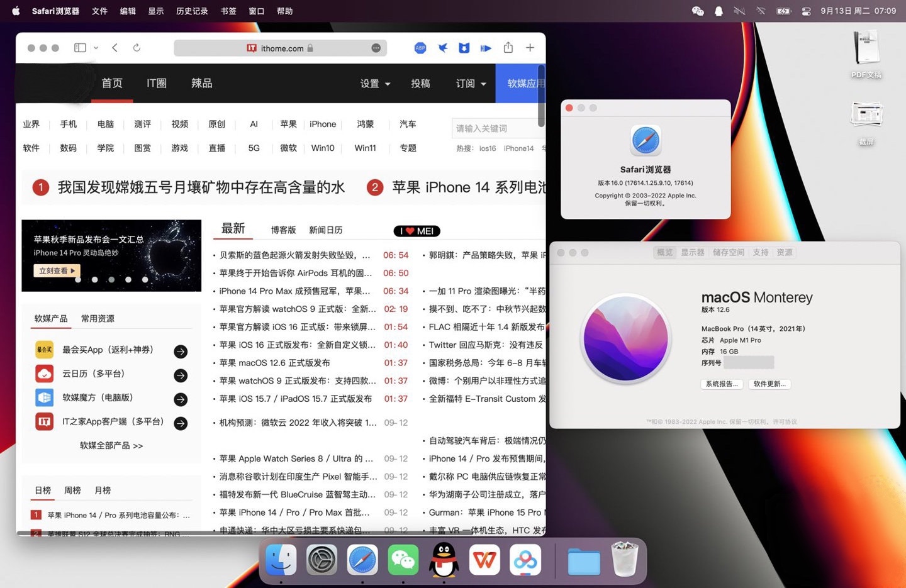Open page options ellipsis in address bar
906x588 pixels.
click(x=376, y=48)
